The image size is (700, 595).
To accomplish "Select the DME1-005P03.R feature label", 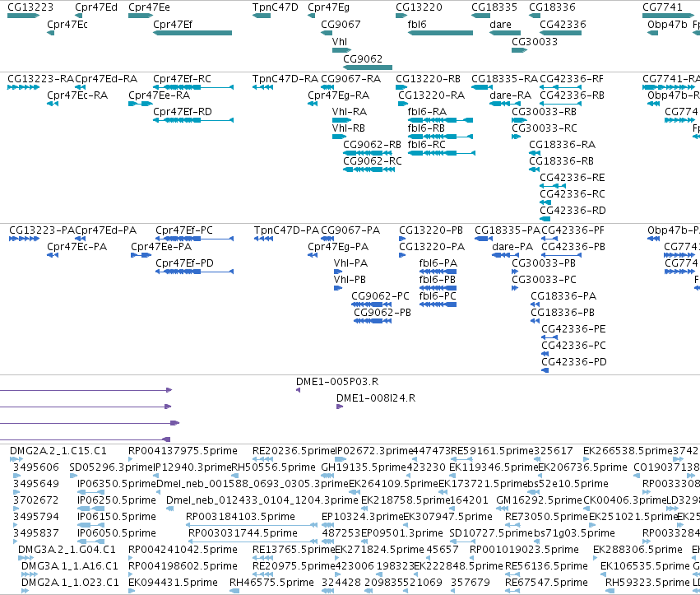I will pyautogui.click(x=337, y=382).
